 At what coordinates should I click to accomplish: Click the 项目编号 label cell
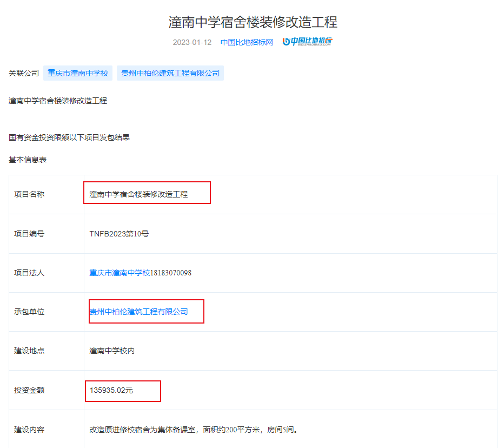coord(29,234)
